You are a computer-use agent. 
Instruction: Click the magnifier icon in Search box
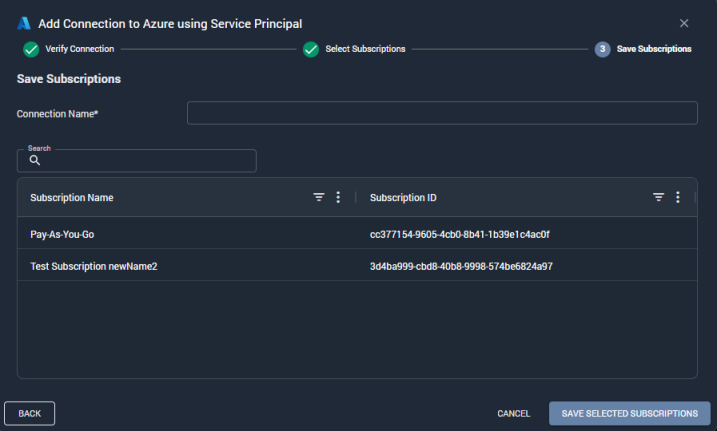pyautogui.click(x=35, y=160)
